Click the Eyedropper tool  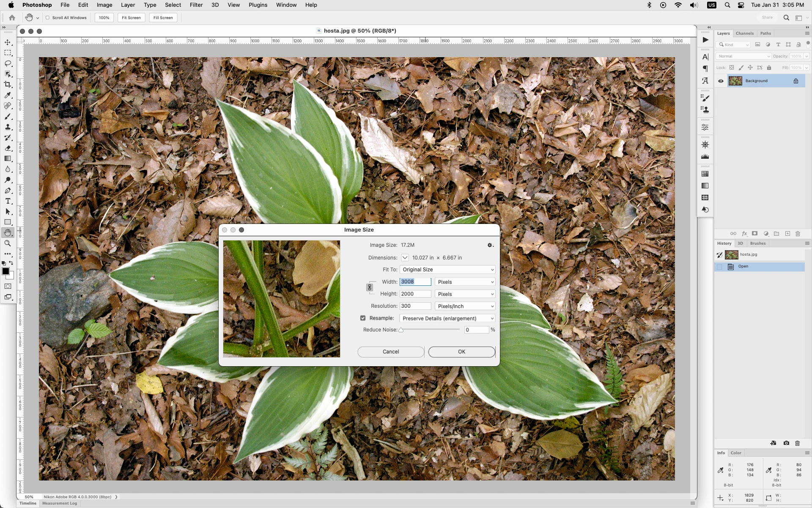(8, 95)
